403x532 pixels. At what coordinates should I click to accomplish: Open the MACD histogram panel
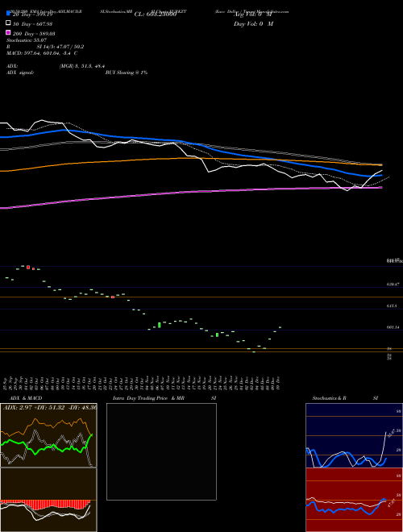point(48,500)
